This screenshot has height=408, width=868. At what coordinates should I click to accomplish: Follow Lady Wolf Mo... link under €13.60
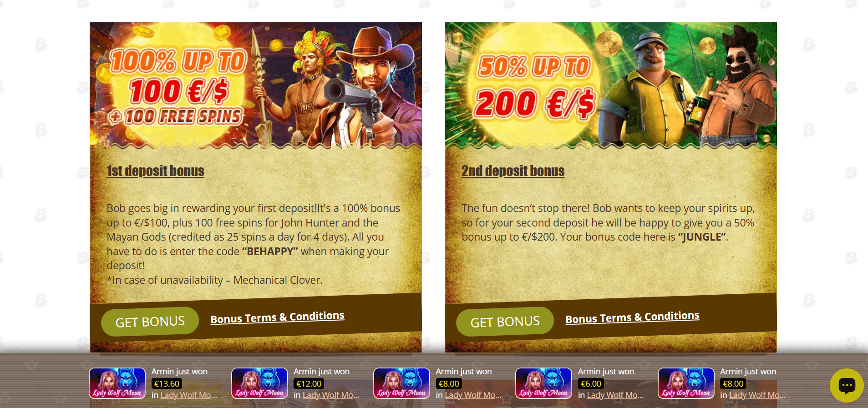click(189, 395)
